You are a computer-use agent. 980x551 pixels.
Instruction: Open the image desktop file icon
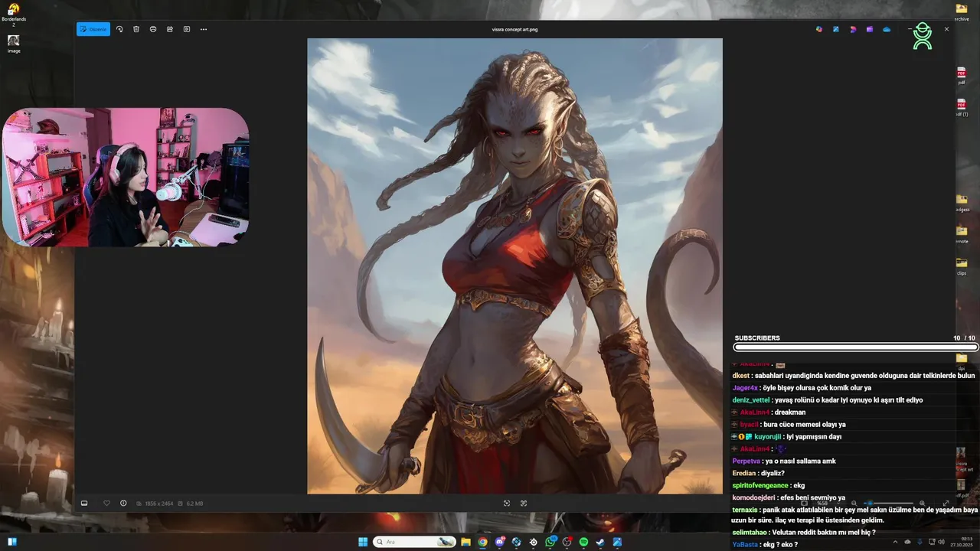(13, 44)
